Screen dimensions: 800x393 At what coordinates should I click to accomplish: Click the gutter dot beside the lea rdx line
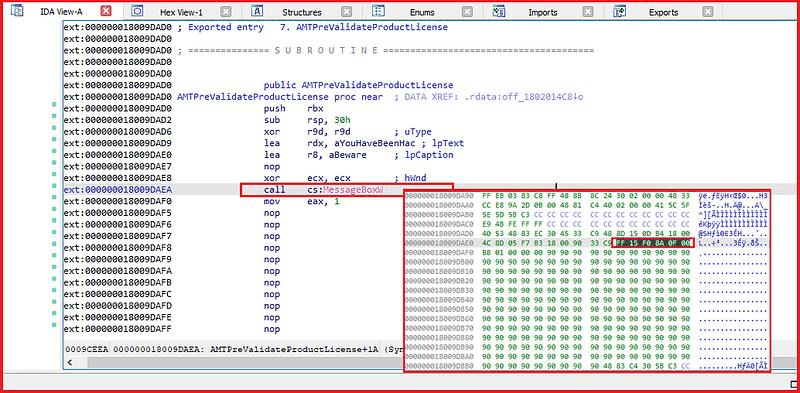pos(54,140)
